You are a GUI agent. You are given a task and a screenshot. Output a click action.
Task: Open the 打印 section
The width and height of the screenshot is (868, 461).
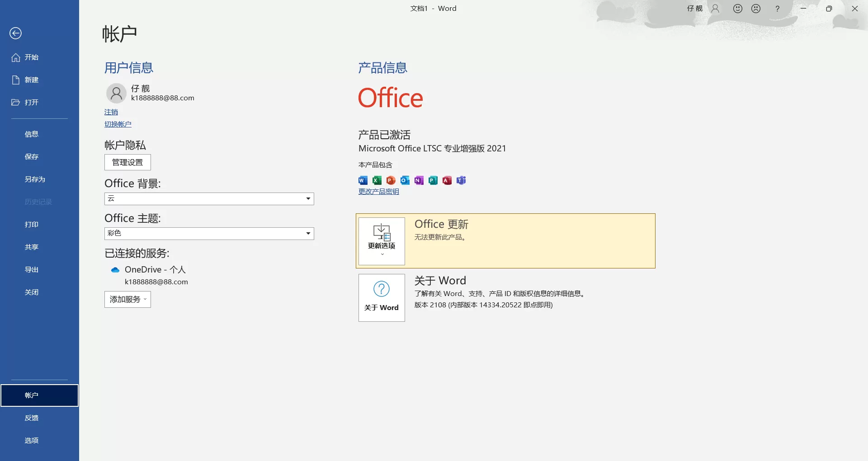point(31,224)
